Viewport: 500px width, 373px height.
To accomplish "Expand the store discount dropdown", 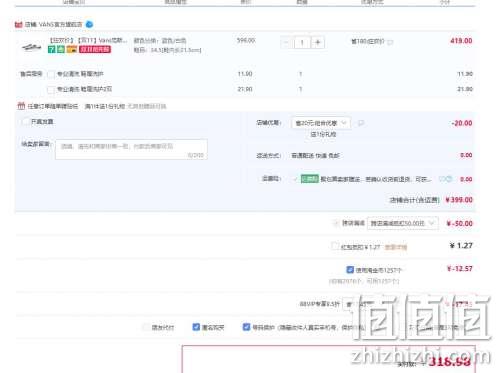I will pos(321,123).
